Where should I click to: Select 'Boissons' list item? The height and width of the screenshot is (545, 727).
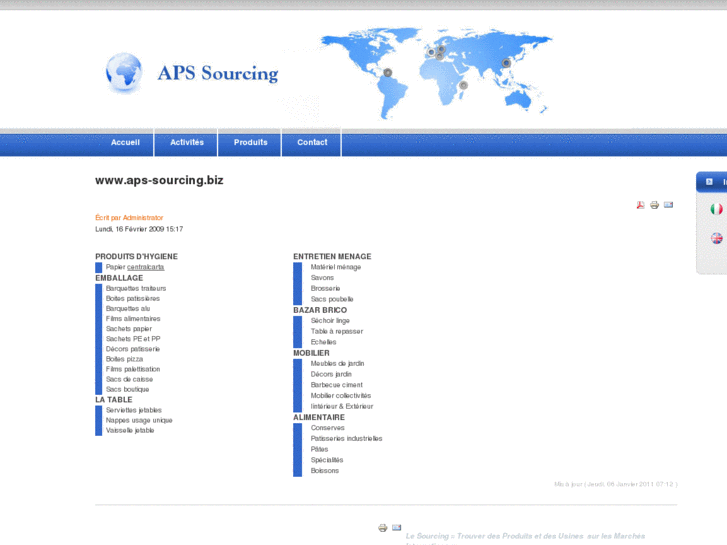pos(325,470)
